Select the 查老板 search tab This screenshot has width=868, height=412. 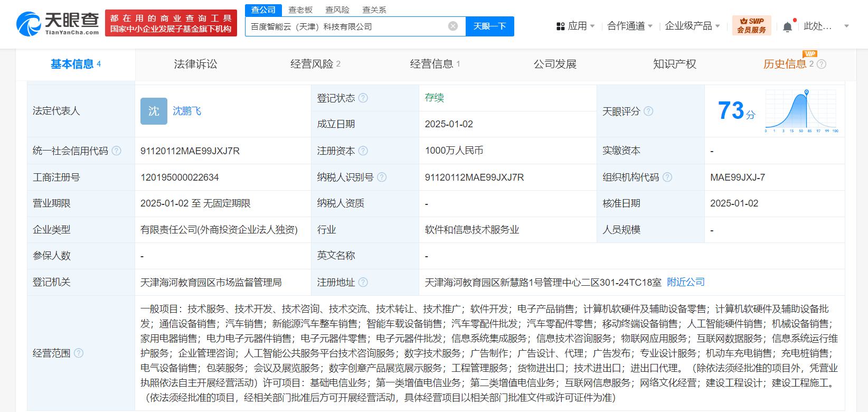[x=300, y=10]
